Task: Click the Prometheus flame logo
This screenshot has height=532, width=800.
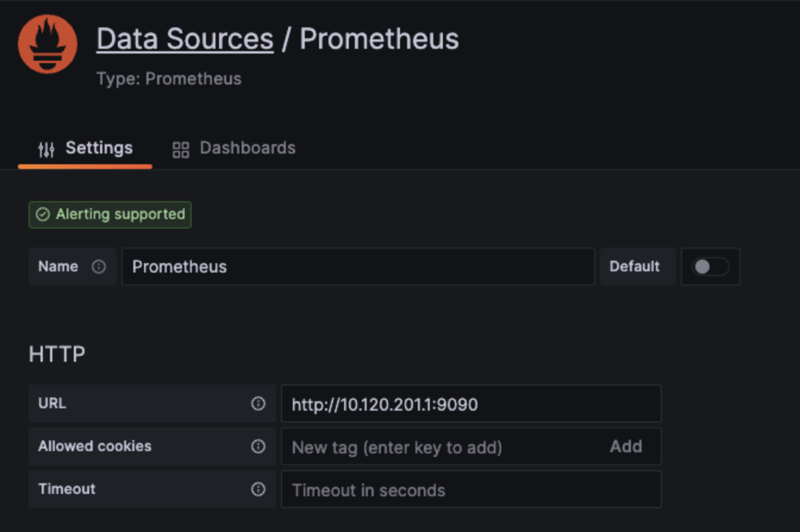Action: pos(48,43)
